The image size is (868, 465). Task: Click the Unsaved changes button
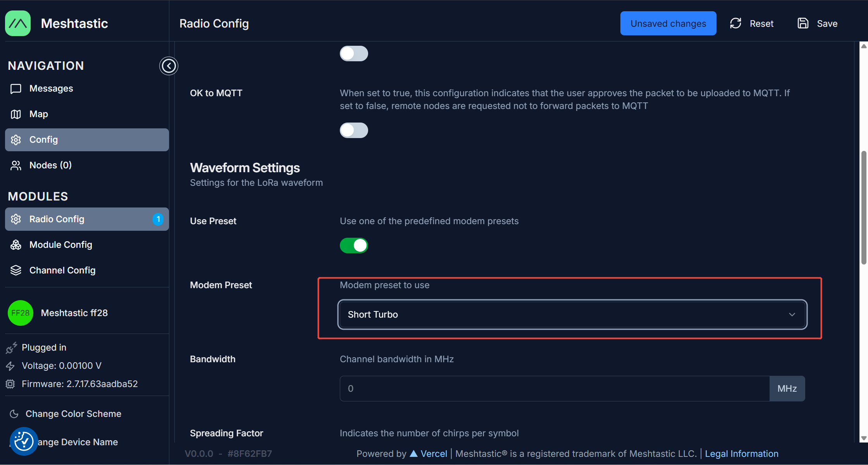668,23
